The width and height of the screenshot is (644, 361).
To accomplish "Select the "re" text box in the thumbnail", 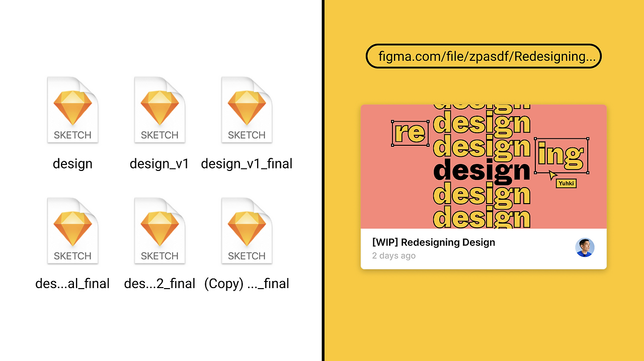I will (x=410, y=133).
